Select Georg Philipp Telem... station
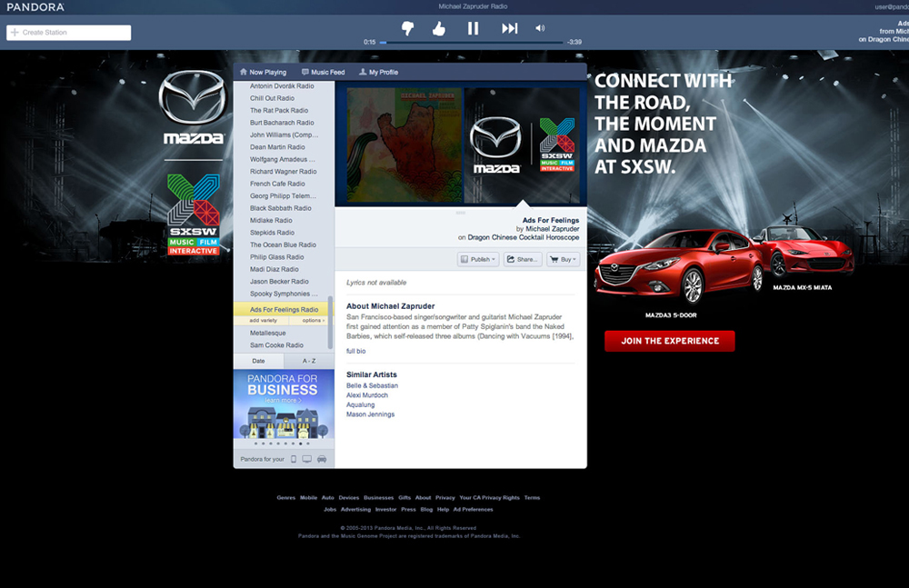The height and width of the screenshot is (588, 909). point(283,195)
